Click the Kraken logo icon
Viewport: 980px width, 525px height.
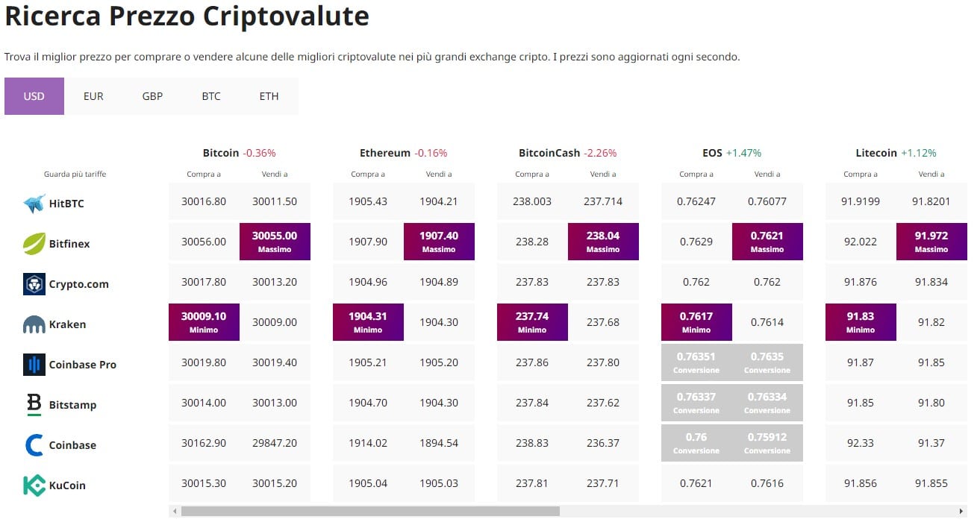click(x=34, y=324)
